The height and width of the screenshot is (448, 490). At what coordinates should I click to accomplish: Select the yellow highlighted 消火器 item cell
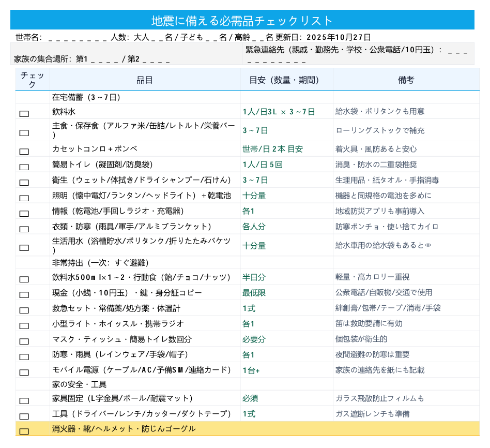pyautogui.click(x=145, y=429)
